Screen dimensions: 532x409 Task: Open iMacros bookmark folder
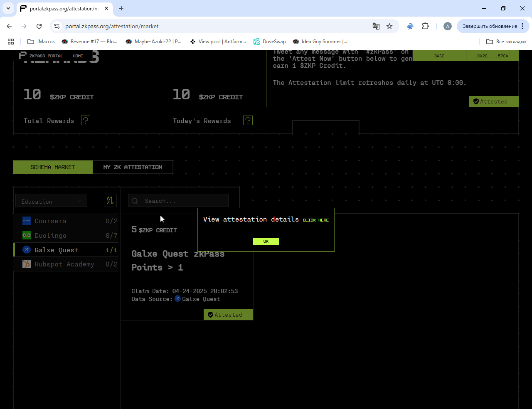click(x=41, y=42)
